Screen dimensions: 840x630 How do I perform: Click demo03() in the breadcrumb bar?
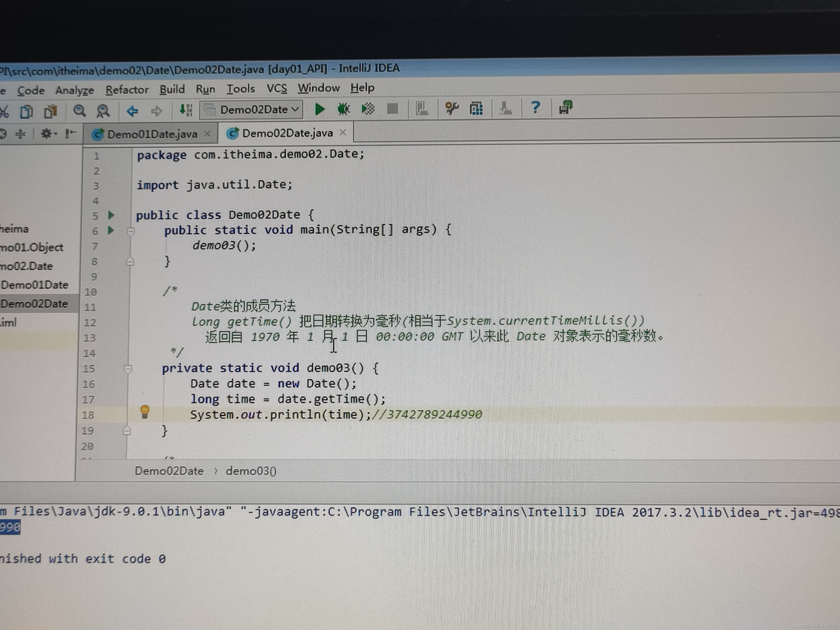(251, 471)
